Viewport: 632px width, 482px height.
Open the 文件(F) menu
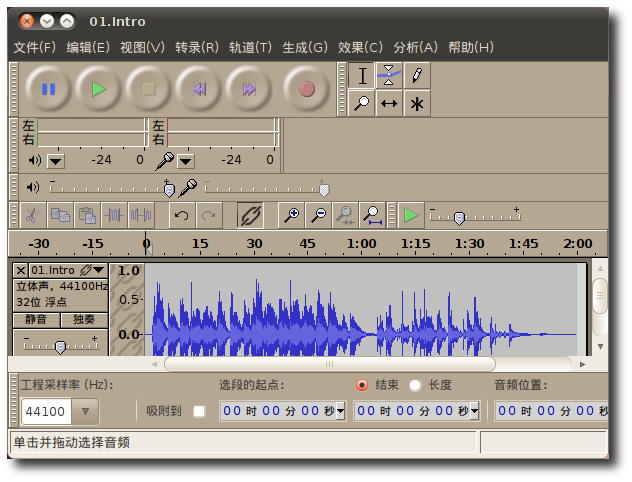click(x=34, y=47)
